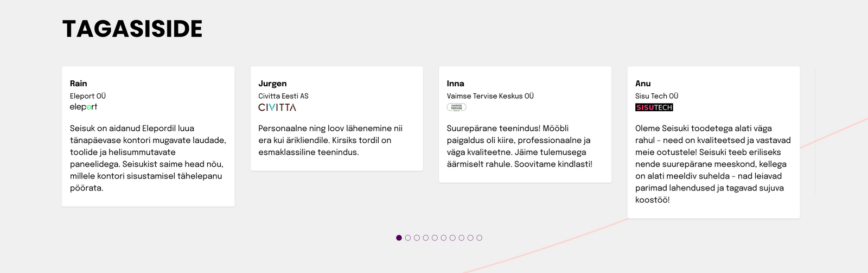The width and height of the screenshot is (868, 273).
Task: Click the TAGASISIDE section heading
Action: pyautogui.click(x=132, y=29)
